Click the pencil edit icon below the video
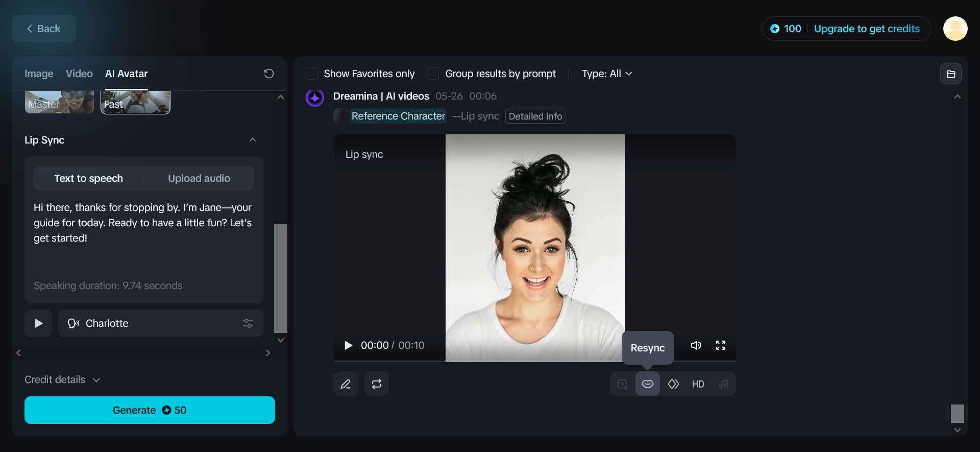The image size is (980, 452). coord(346,384)
